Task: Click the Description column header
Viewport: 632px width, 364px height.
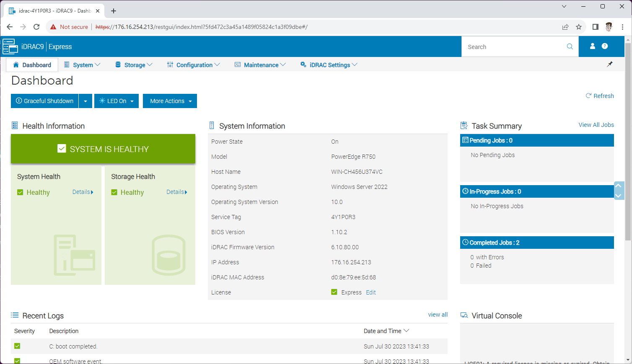Action: (x=64, y=331)
